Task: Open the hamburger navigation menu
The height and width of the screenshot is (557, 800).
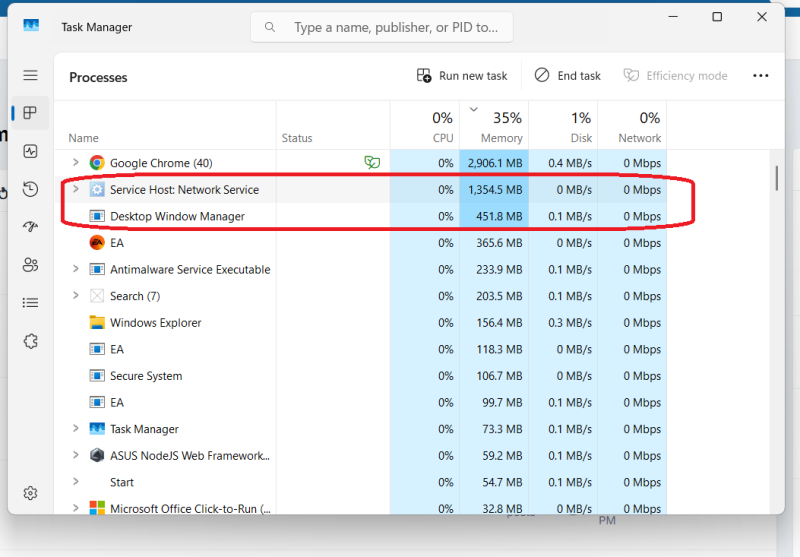Action: coord(30,76)
